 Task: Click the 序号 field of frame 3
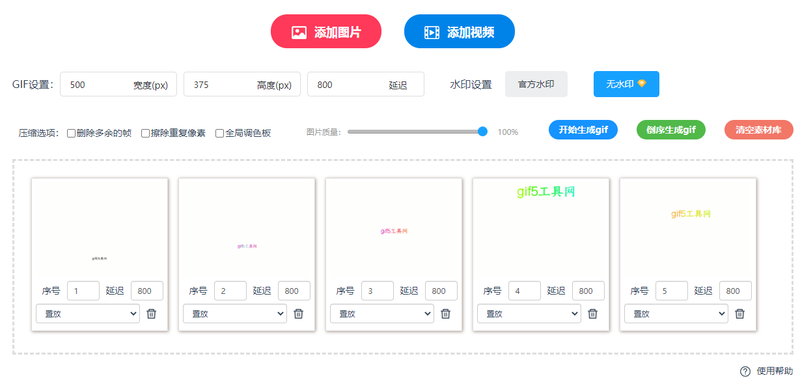click(x=377, y=291)
